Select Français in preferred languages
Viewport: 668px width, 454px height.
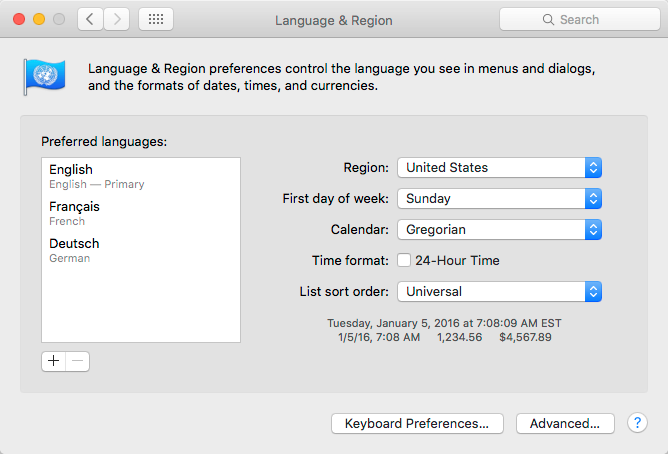tap(140, 213)
